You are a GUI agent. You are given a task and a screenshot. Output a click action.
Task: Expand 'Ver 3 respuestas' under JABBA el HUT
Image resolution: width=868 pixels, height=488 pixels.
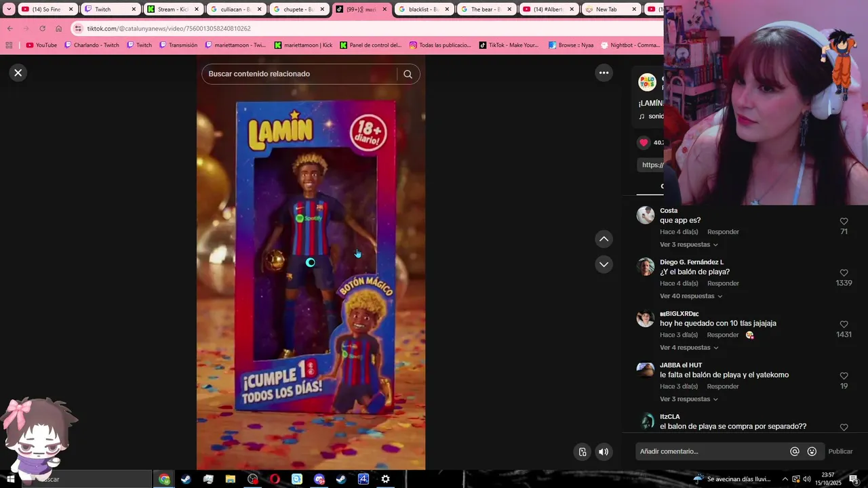coord(688,399)
